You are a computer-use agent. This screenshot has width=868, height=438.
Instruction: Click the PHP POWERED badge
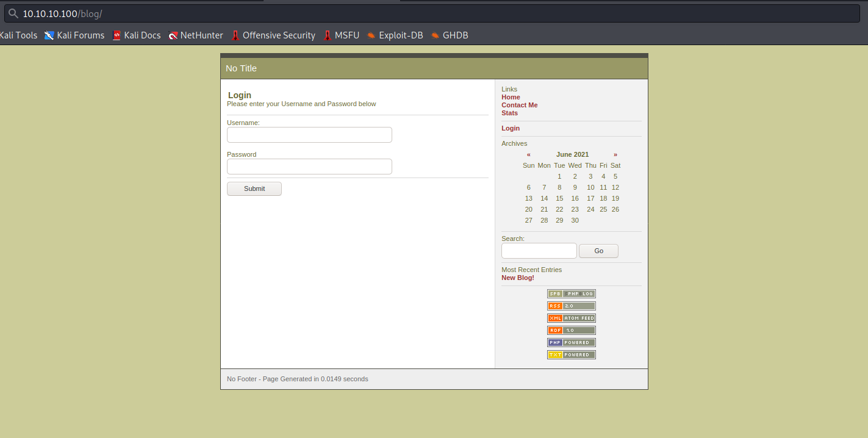pyautogui.click(x=572, y=342)
